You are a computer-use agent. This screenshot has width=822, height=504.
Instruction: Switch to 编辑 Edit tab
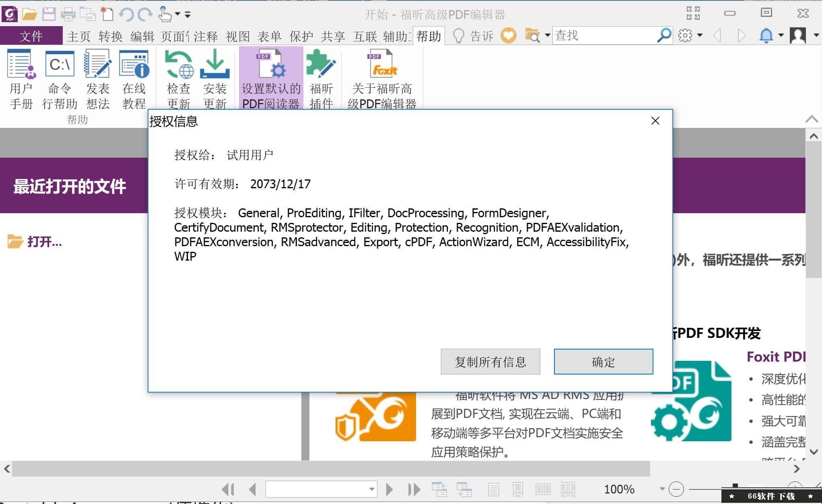pos(142,36)
